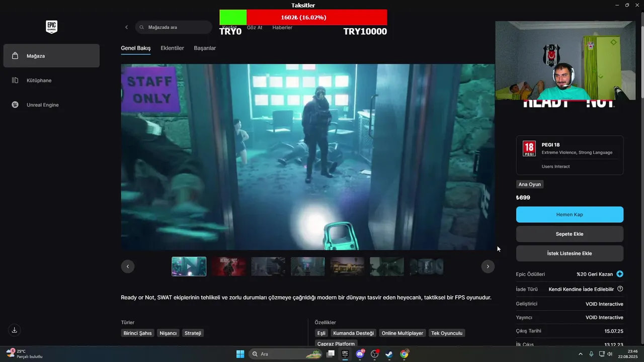Click the Strateji genre tag

click(193, 333)
